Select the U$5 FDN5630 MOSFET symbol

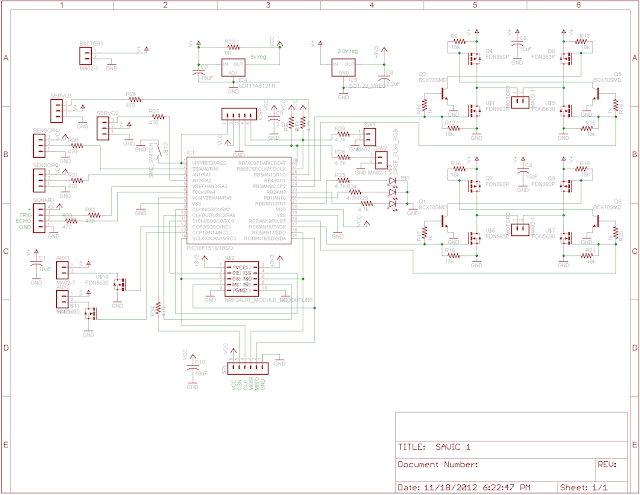tap(566, 111)
